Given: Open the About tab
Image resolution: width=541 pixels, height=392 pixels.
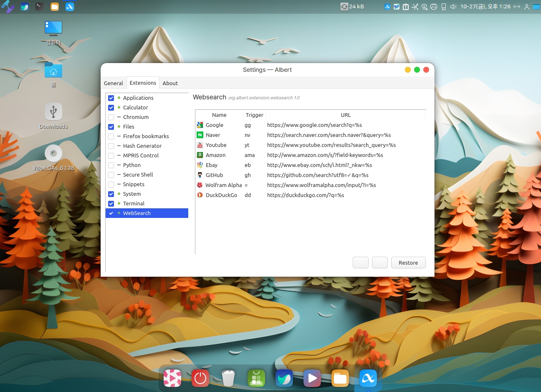Looking at the screenshot, I should 170,83.
